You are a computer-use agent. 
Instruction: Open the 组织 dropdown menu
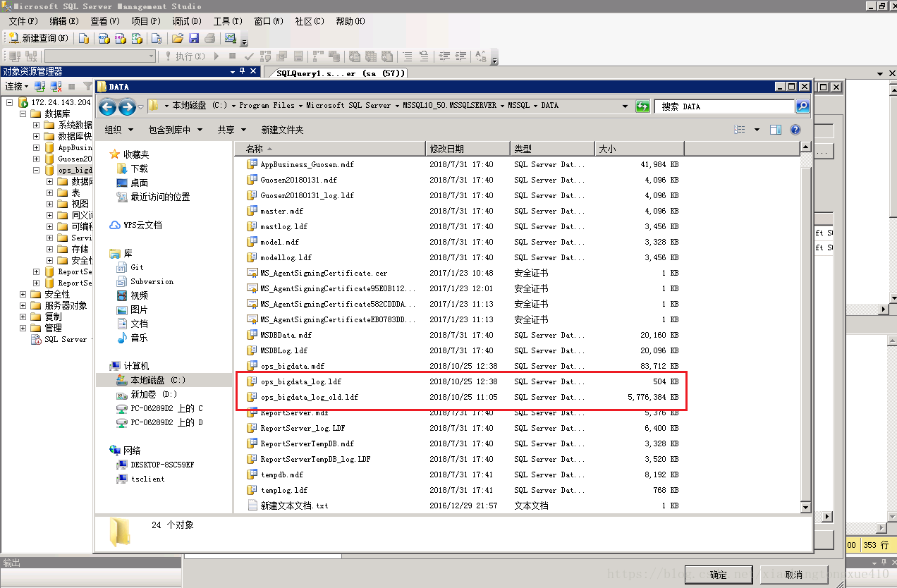119,130
